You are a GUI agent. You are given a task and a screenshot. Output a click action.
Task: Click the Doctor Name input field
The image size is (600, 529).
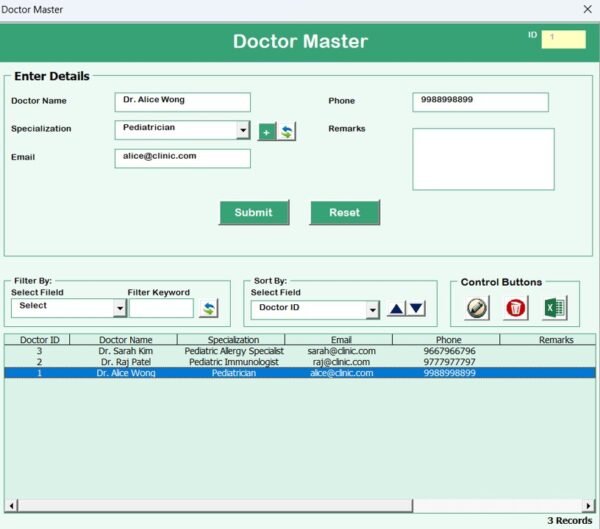[183, 102]
